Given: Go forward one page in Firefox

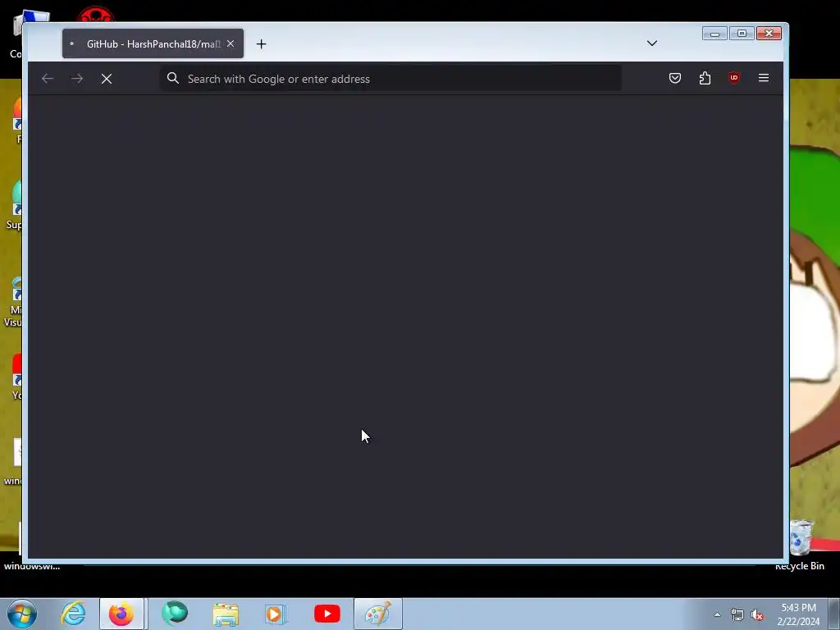Looking at the screenshot, I should point(77,79).
